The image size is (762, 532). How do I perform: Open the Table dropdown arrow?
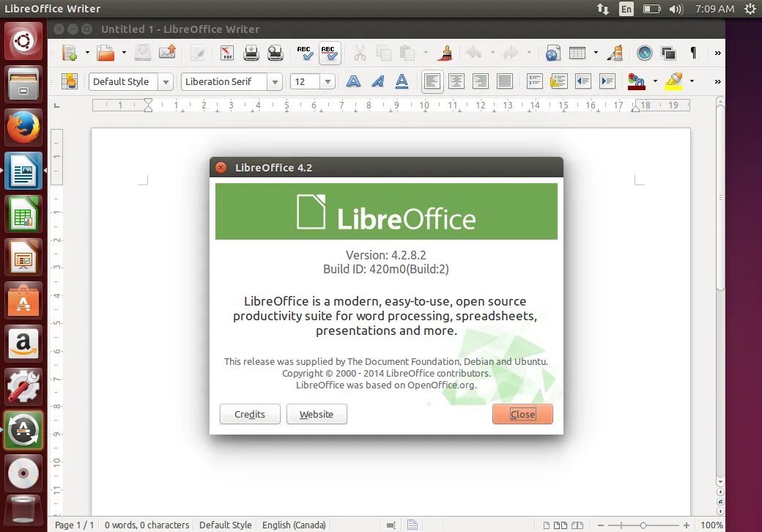596,53
